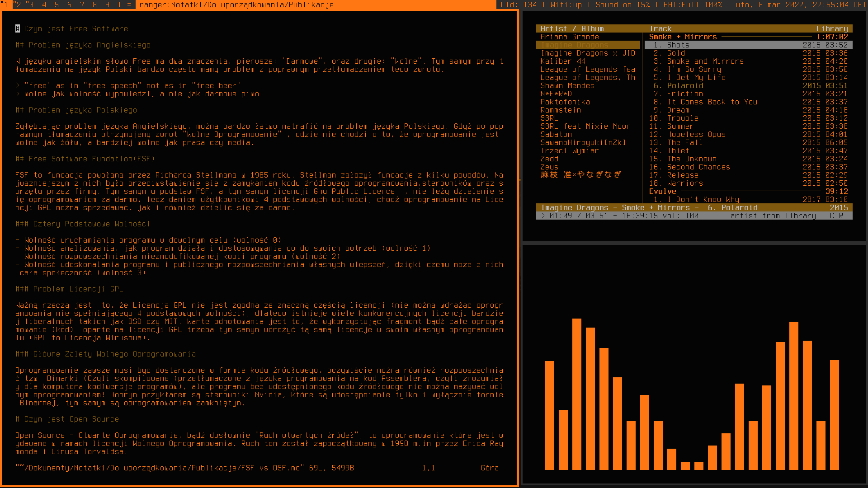Switch to workspace tag 5
The width and height of the screenshot is (868, 488).
coord(57,5)
